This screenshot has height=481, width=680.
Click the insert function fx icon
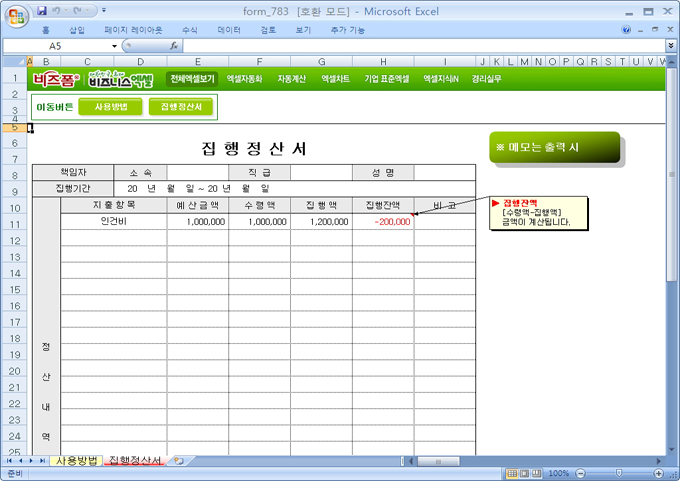point(174,46)
